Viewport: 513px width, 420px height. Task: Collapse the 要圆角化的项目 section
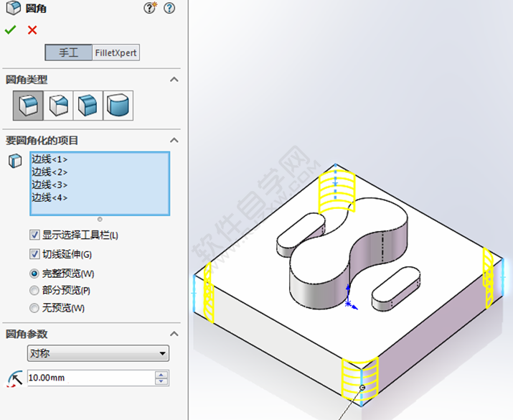click(x=174, y=141)
